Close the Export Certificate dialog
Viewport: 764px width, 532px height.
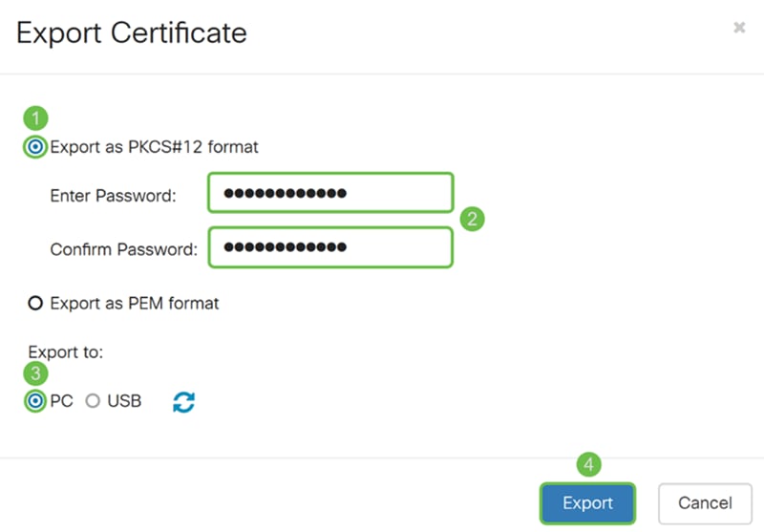click(739, 28)
